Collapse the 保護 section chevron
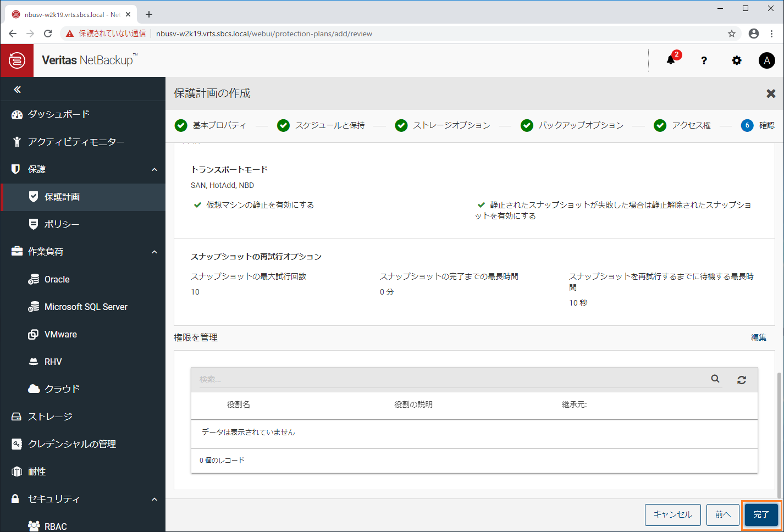The image size is (784, 532). 154,169
